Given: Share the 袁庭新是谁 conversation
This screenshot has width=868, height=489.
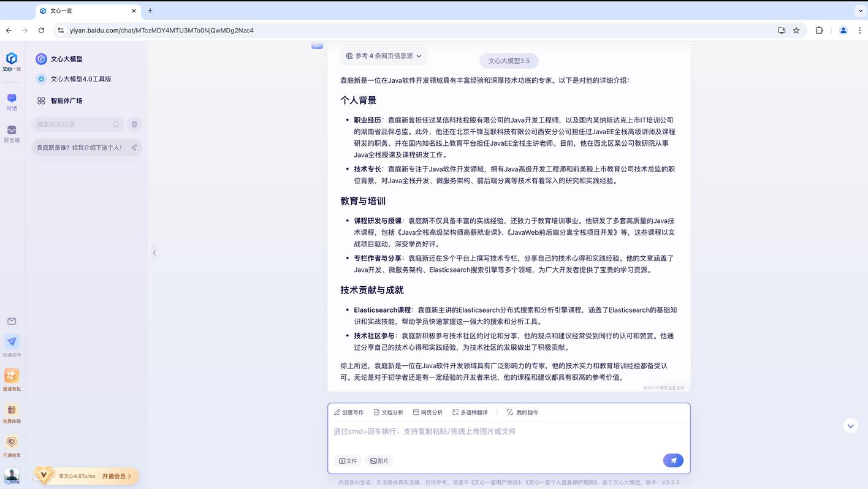Looking at the screenshot, I should point(134,148).
